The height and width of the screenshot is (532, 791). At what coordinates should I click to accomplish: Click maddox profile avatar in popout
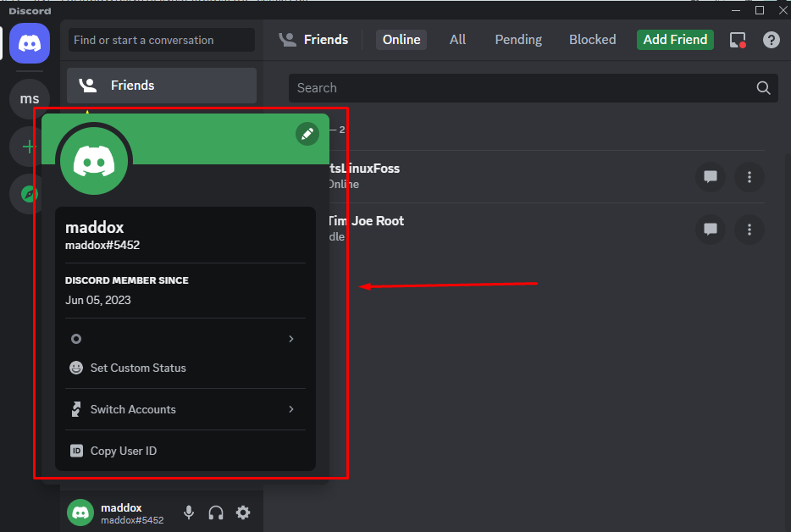pyautogui.click(x=94, y=161)
